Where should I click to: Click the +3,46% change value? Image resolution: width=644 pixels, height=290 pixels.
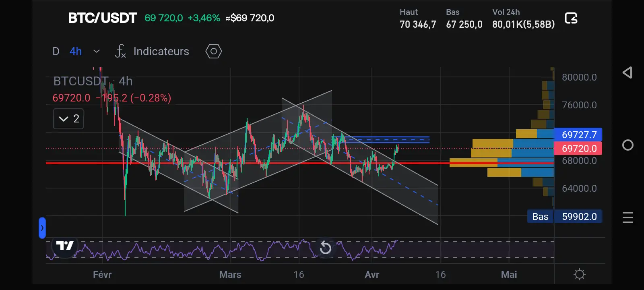pyautogui.click(x=204, y=18)
